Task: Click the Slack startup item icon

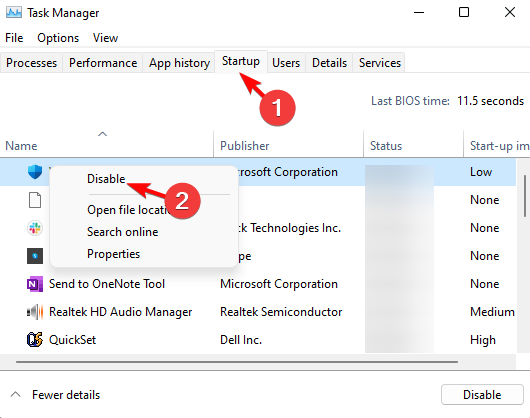Action: (x=35, y=228)
